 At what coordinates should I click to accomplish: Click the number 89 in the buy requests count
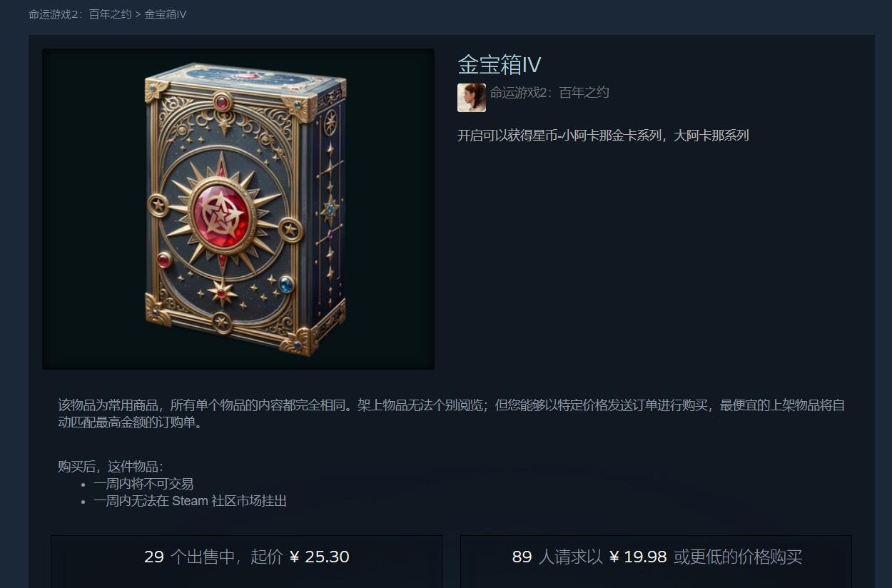tap(522, 557)
